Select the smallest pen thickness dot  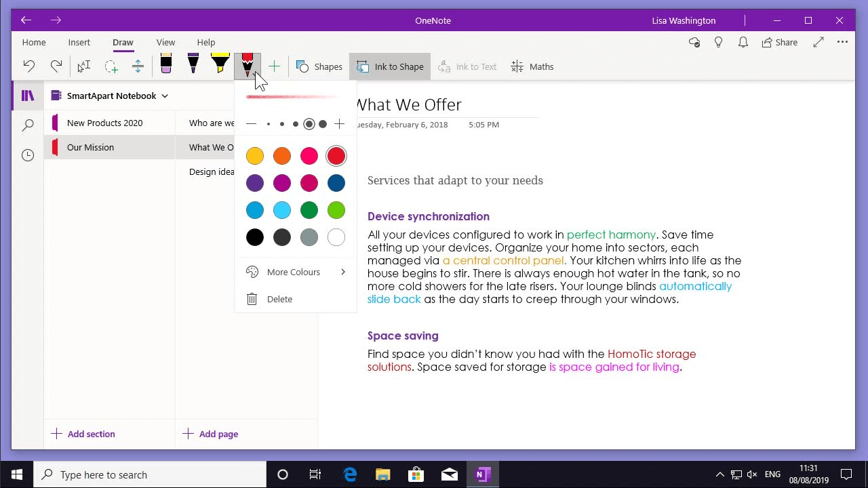(269, 124)
